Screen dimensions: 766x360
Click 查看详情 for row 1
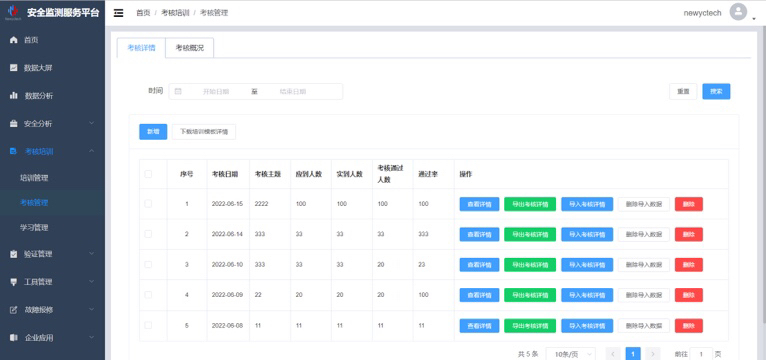[479, 204]
